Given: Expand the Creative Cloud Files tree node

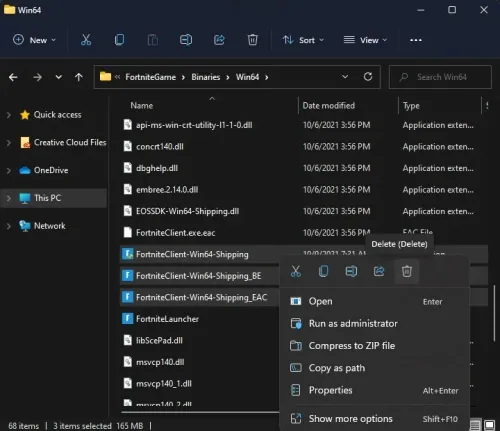Looking at the screenshot, I should tap(9, 143).
